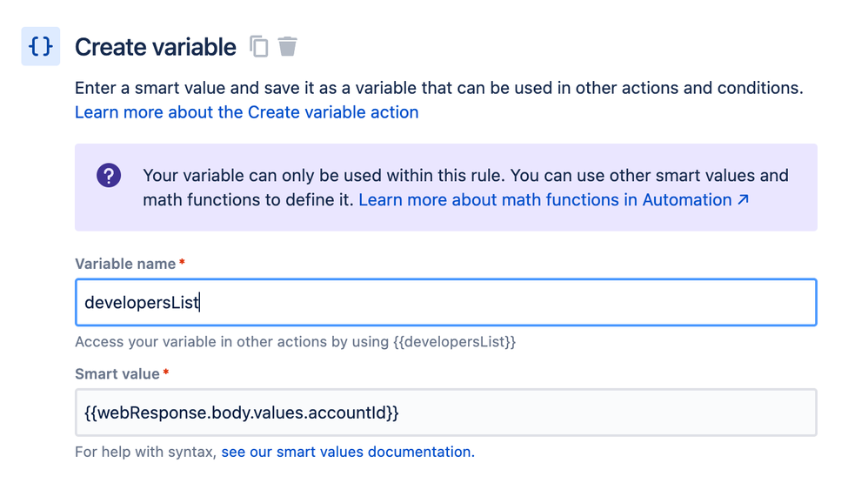Click the Smart value field label

tap(117, 374)
